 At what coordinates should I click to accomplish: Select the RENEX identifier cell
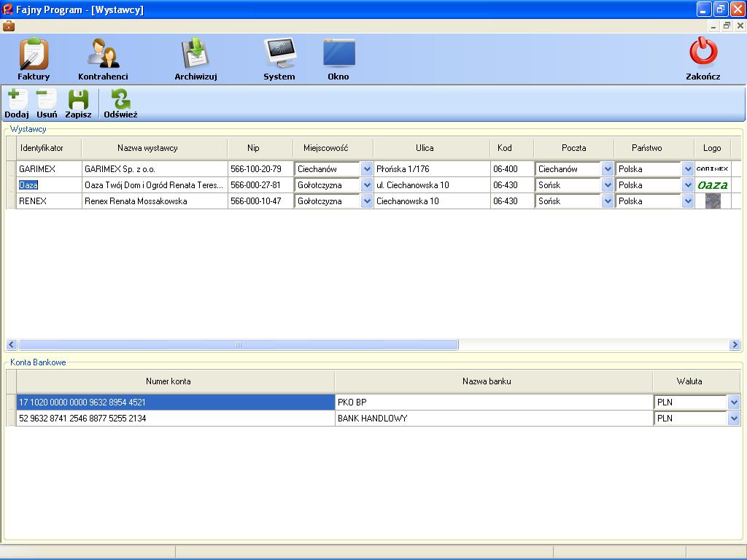[x=48, y=201]
